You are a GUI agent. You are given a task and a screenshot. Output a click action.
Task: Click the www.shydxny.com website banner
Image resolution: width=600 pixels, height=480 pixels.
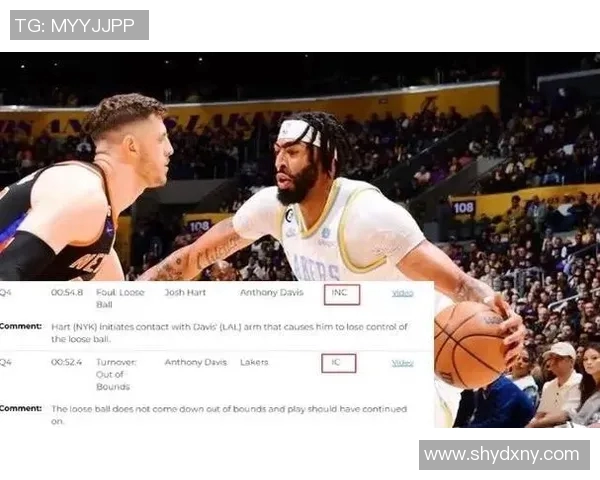pyautogui.click(x=504, y=455)
